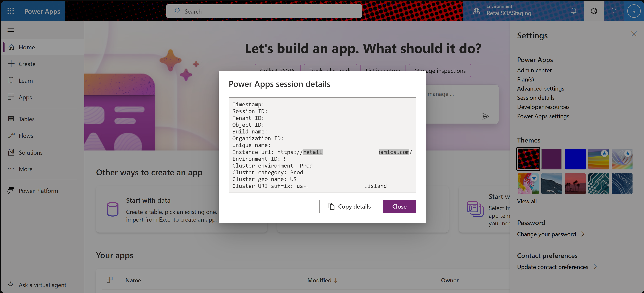
Task: Open Admin center from Settings panel
Action: pos(534,70)
